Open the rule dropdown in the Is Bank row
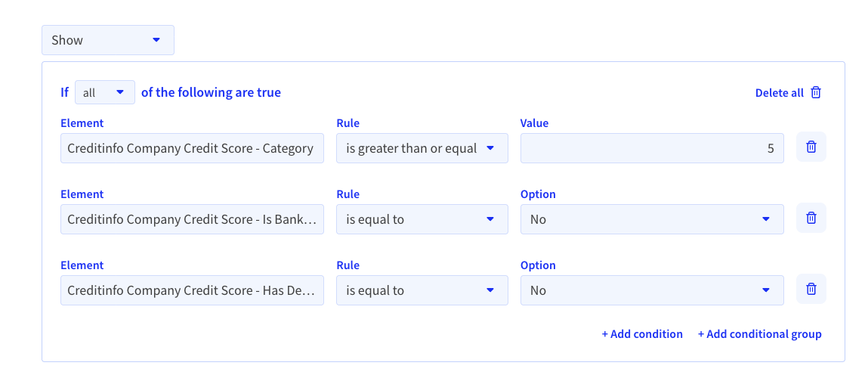The height and width of the screenshot is (378, 868). 422,219
